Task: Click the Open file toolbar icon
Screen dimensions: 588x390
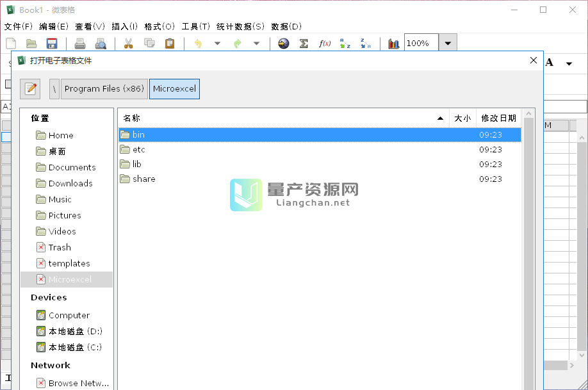Action: tap(31, 44)
